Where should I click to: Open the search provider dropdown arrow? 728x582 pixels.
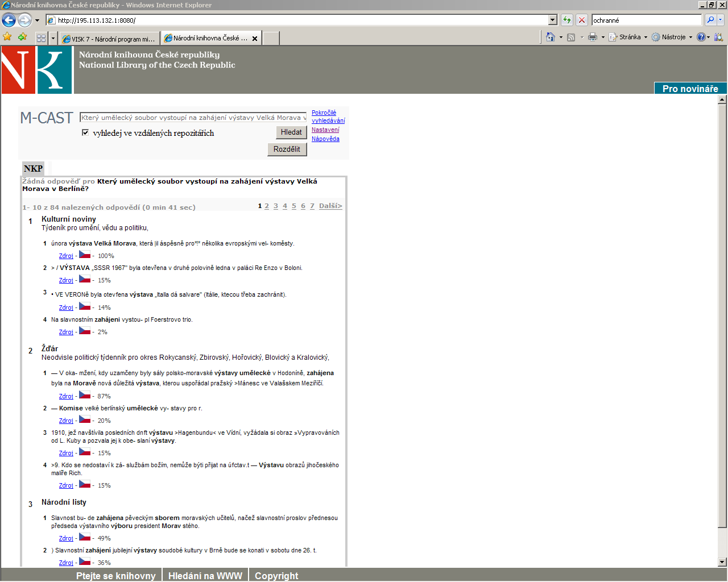point(721,20)
